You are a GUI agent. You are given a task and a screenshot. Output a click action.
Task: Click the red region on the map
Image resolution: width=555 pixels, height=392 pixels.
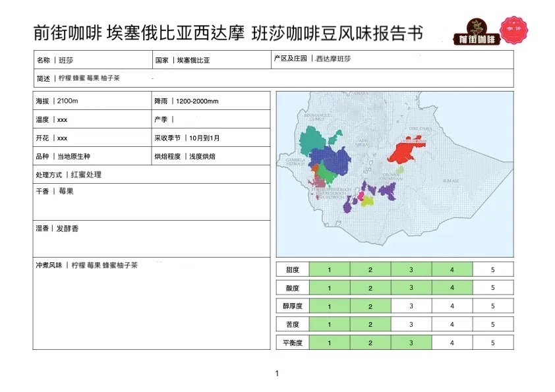[x=403, y=152]
